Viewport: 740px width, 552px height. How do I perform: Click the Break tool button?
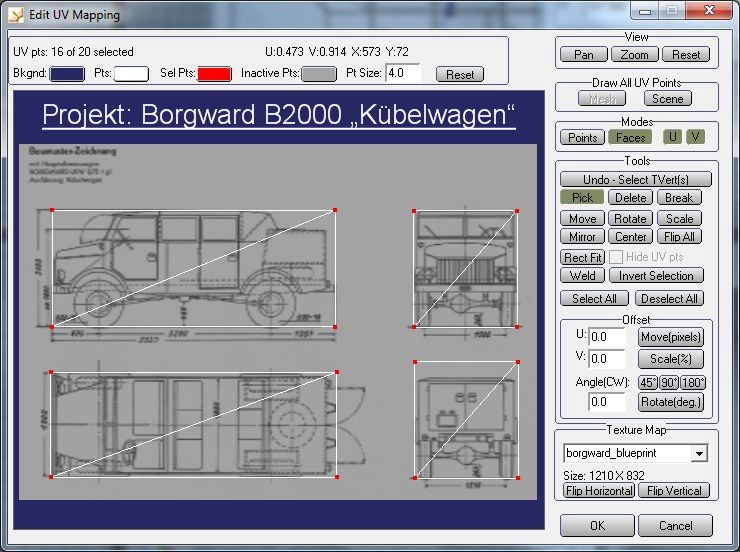pos(679,197)
